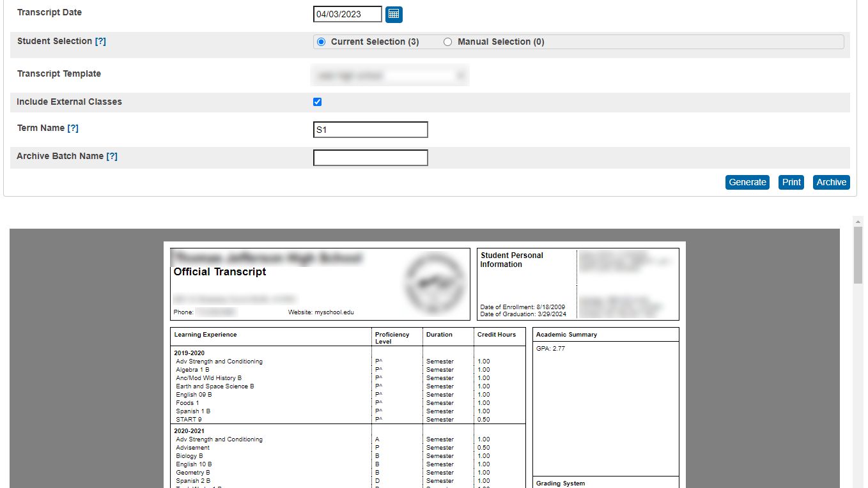The height and width of the screenshot is (488, 868).
Task: Click the English 10 B course
Action: coord(194,464)
